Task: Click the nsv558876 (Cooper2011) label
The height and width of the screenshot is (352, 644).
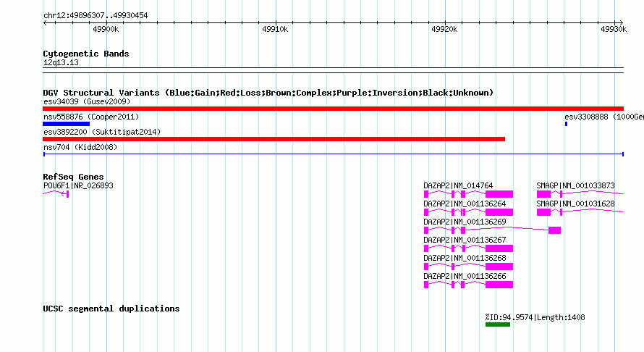Action: coord(91,117)
